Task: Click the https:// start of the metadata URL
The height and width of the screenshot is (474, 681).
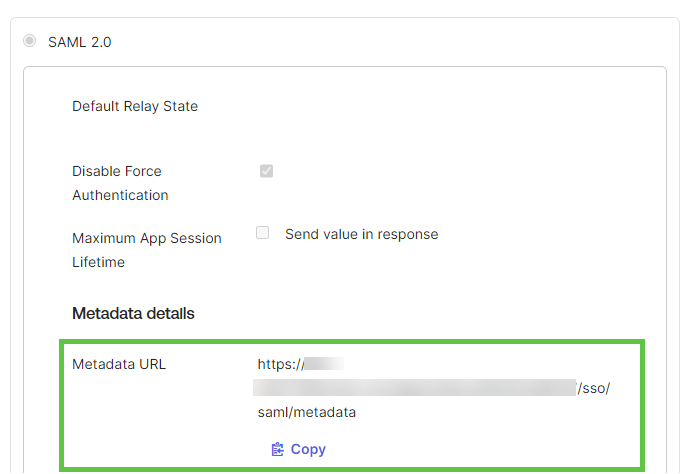Action: click(x=281, y=364)
